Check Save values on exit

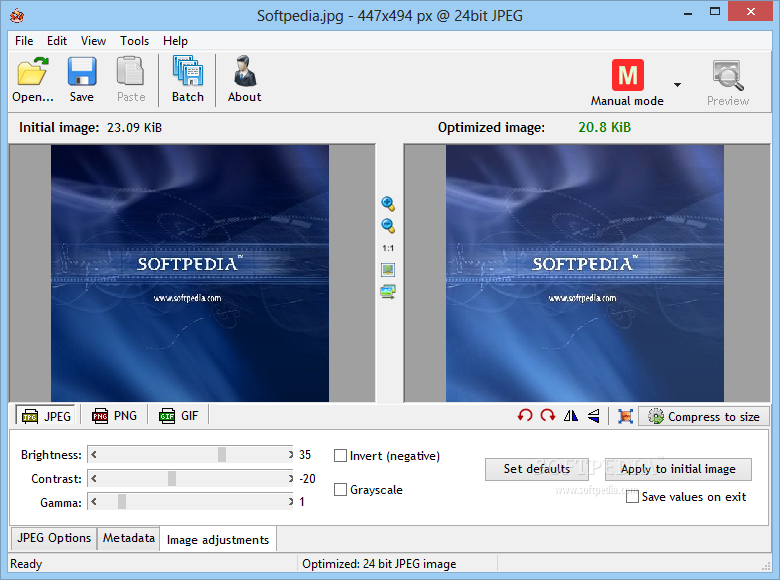[632, 496]
